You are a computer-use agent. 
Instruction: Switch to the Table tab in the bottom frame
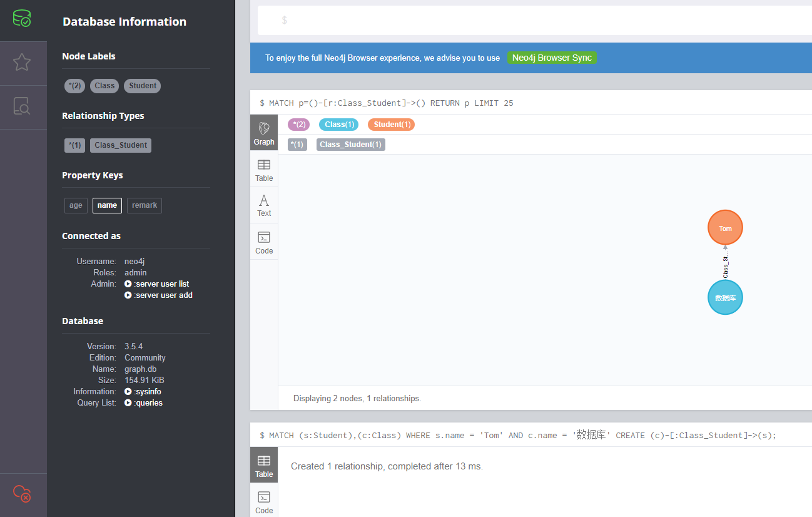(x=263, y=464)
